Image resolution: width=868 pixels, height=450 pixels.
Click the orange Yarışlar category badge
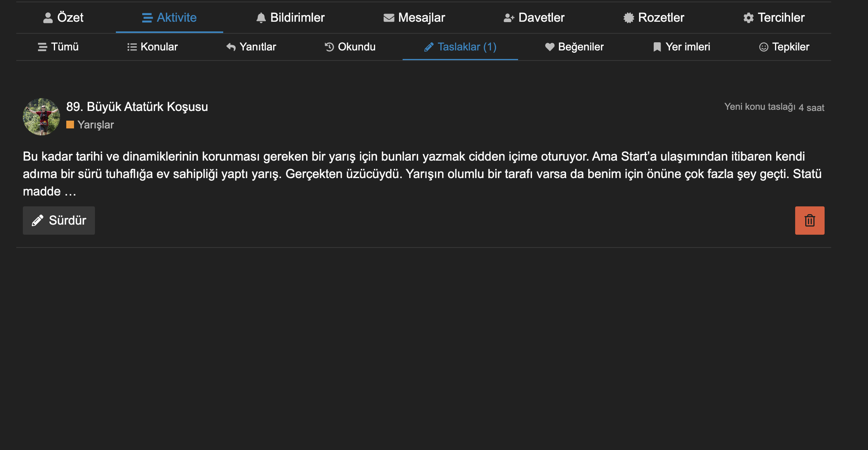click(x=90, y=125)
